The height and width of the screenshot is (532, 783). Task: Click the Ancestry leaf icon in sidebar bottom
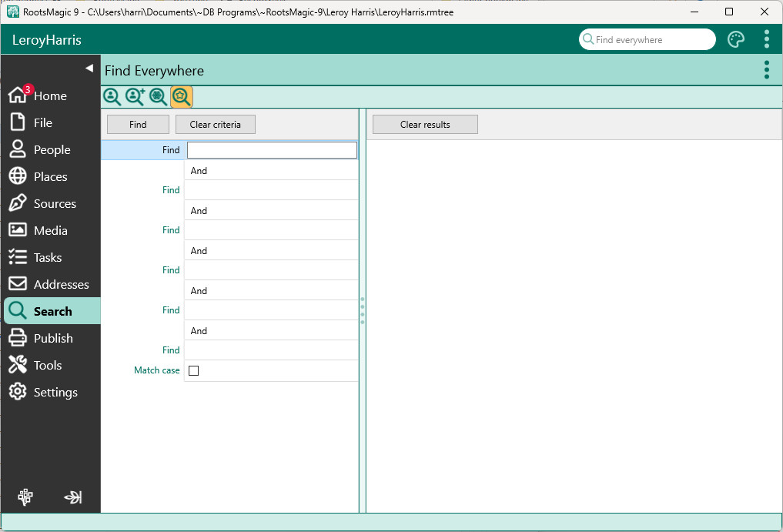point(73,497)
